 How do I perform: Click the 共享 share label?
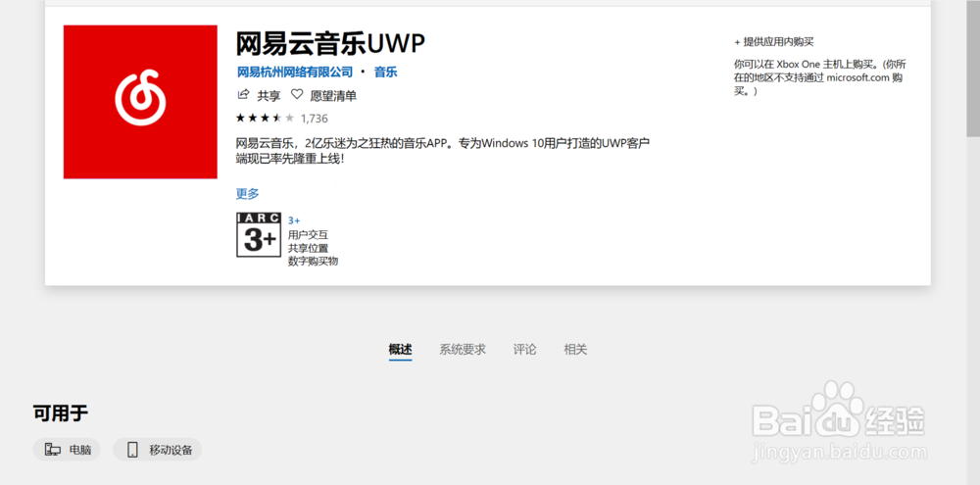(x=269, y=96)
